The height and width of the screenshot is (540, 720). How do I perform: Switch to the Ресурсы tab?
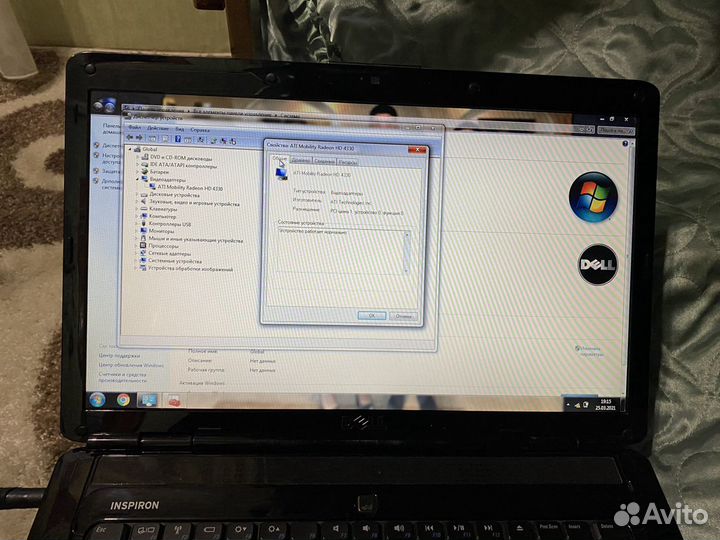[348, 162]
